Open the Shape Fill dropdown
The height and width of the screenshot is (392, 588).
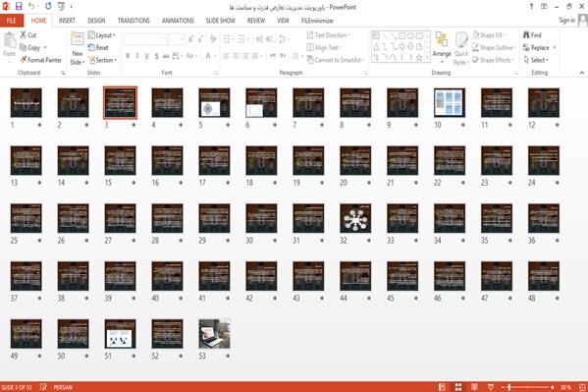pyautogui.click(x=489, y=35)
